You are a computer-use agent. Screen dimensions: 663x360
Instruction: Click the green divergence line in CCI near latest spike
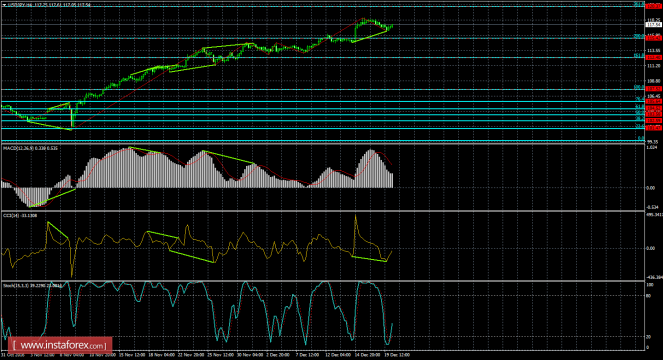click(x=369, y=259)
